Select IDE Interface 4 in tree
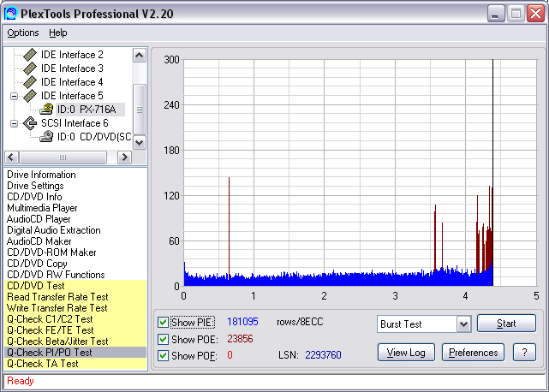 (72, 82)
